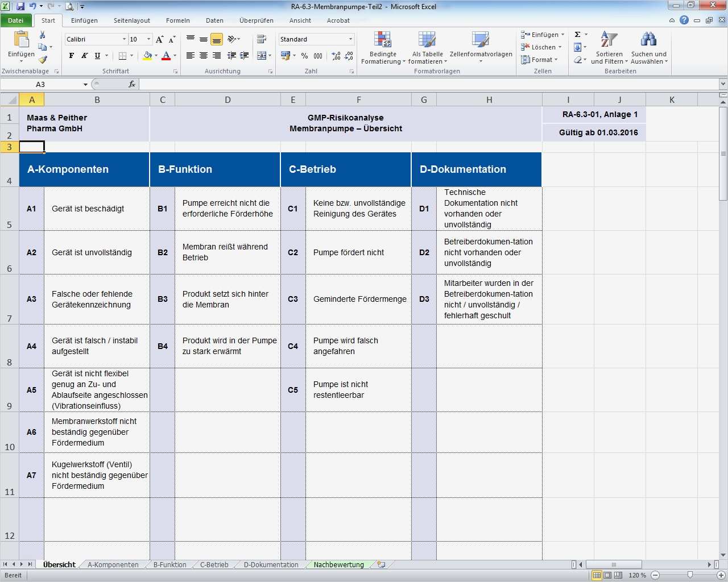Click the center text alignment icon
Image resolution: width=728 pixels, height=582 pixels.
[204, 56]
